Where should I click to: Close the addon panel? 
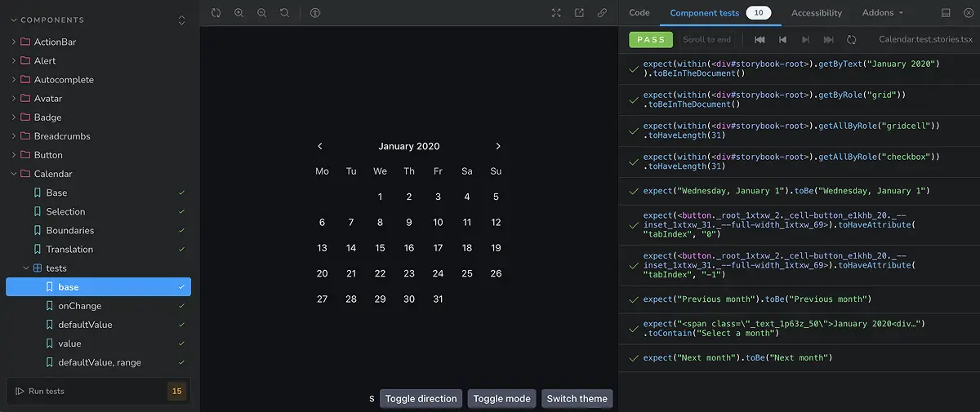tap(967, 13)
